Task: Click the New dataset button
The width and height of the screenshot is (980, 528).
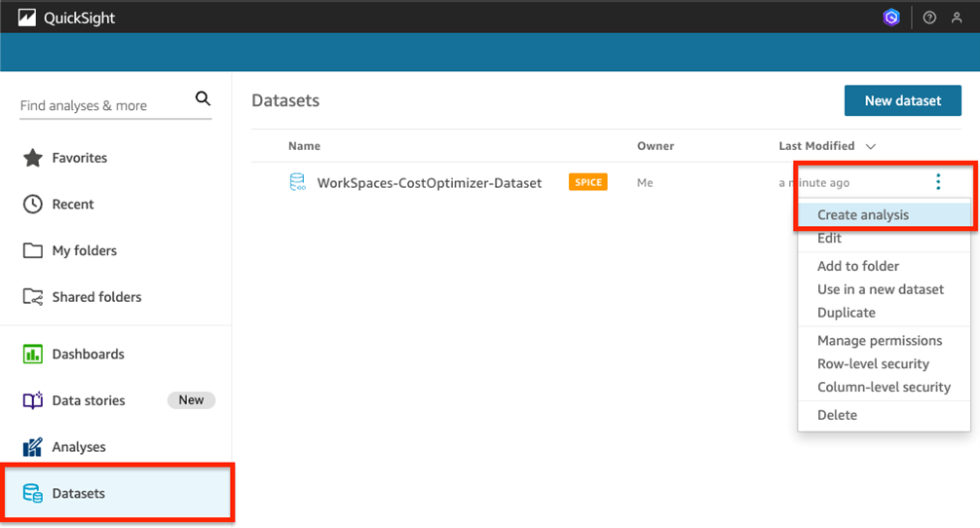Action: [902, 100]
